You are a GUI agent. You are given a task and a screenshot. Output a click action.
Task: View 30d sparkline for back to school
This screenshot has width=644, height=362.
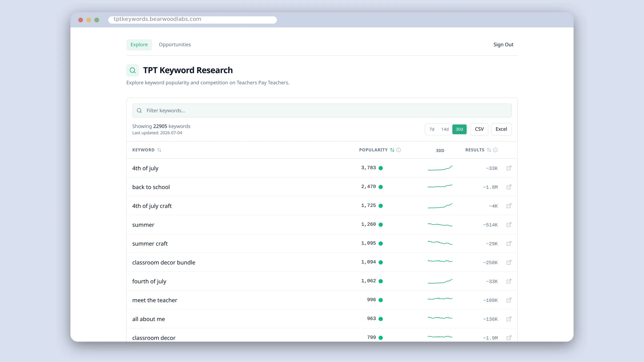pyautogui.click(x=440, y=187)
